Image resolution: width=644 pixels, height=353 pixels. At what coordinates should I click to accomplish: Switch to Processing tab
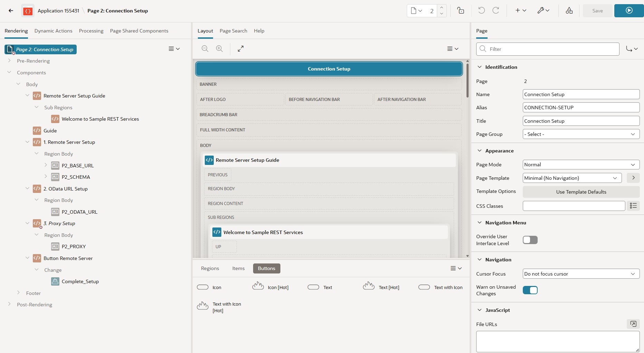pos(91,31)
